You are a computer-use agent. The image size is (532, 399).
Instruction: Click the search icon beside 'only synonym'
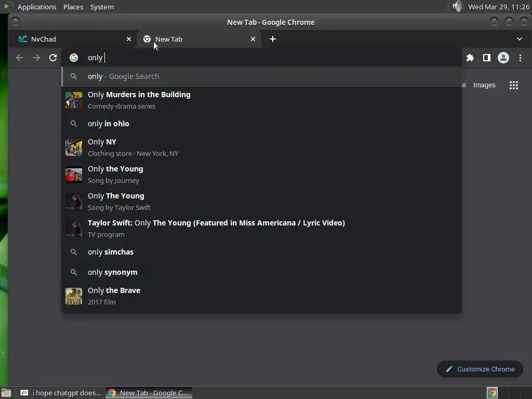point(74,272)
